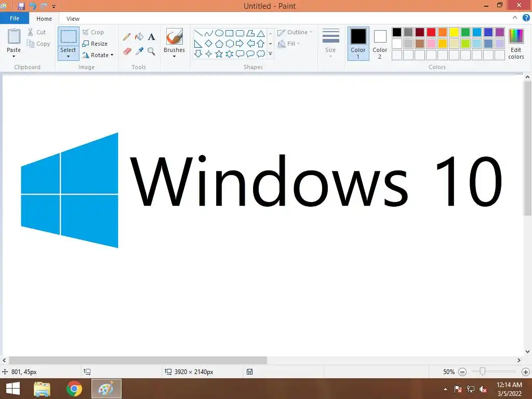Pick the Rounded rectangle shape

[240, 33]
